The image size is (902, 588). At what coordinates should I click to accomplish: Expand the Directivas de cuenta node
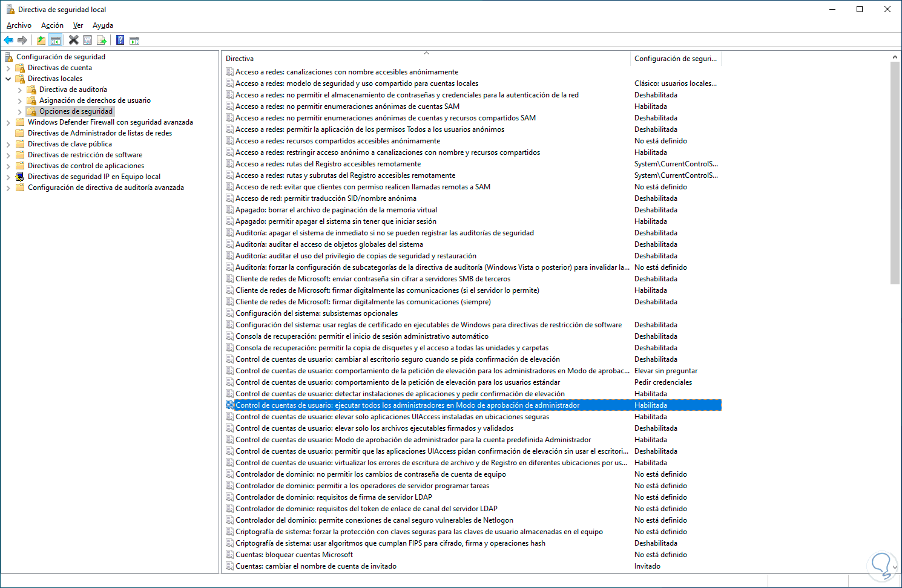pyautogui.click(x=8, y=68)
